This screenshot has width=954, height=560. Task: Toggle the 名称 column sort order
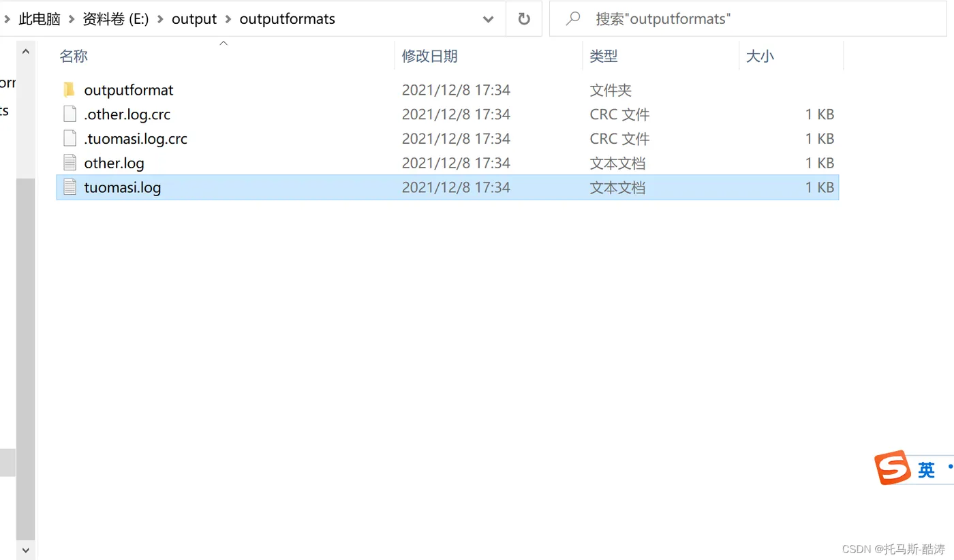coord(74,56)
